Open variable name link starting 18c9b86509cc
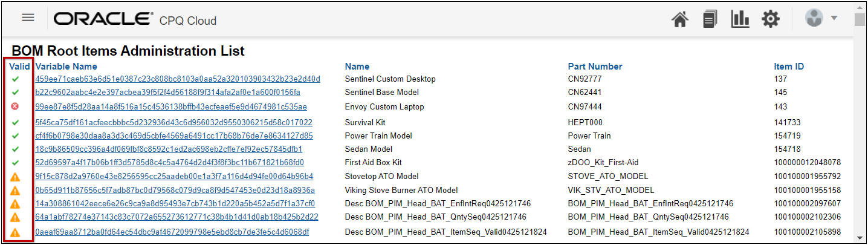The image size is (868, 245). [169, 149]
